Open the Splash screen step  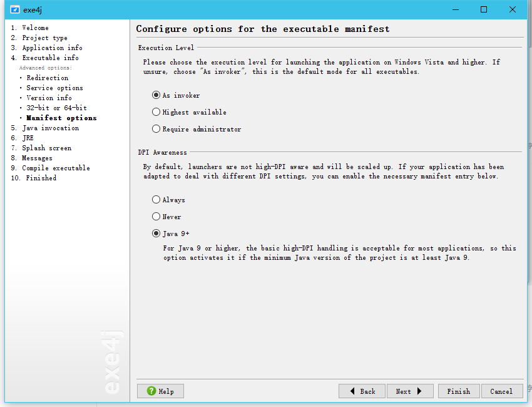pos(47,148)
